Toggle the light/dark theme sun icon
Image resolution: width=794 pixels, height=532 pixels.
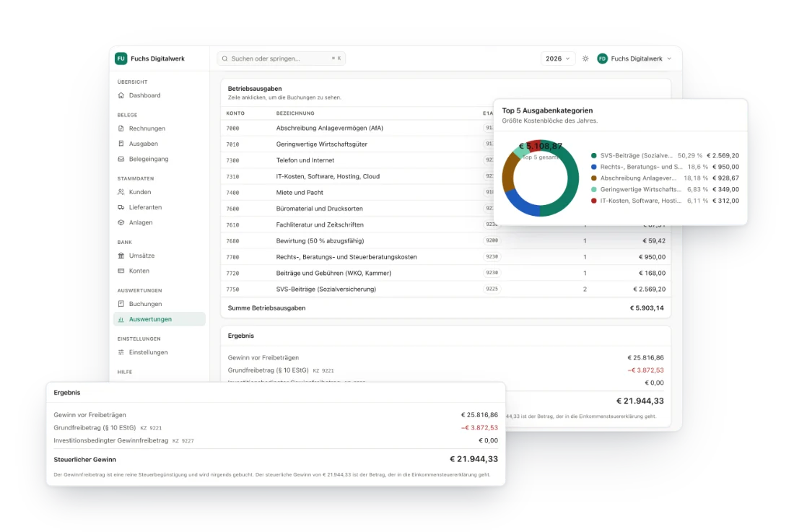click(585, 58)
